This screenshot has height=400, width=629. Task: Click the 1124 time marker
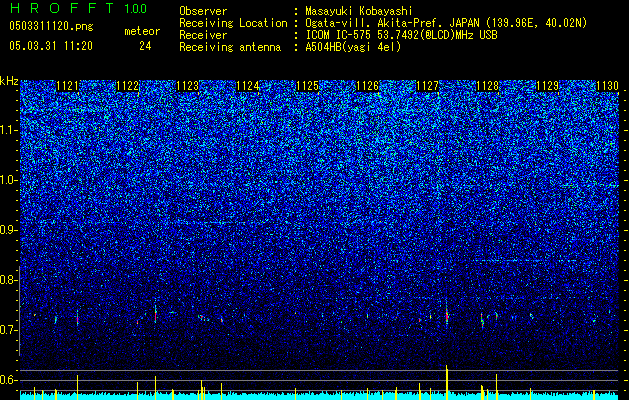(x=248, y=86)
